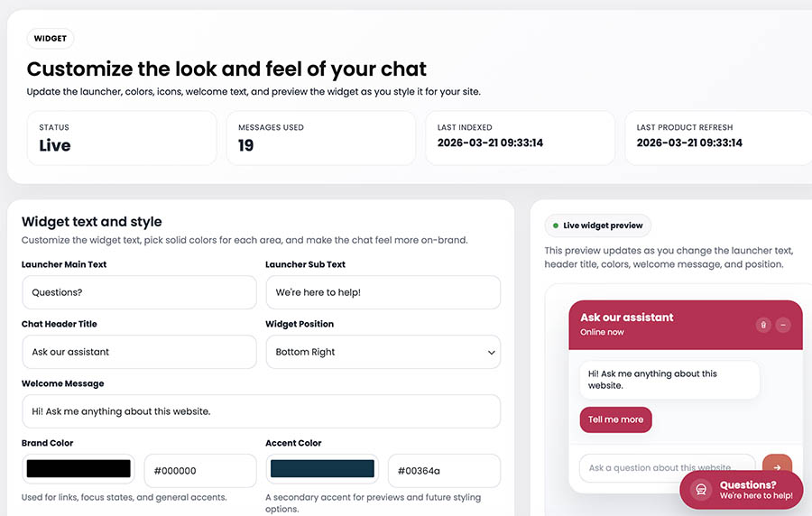The height and width of the screenshot is (516, 812).
Task: Click the Brand Color black swatch
Action: (78, 470)
